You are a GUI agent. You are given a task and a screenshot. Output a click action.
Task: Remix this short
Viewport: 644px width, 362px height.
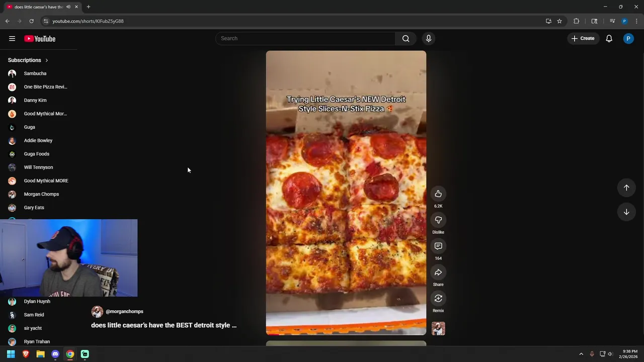(x=438, y=299)
